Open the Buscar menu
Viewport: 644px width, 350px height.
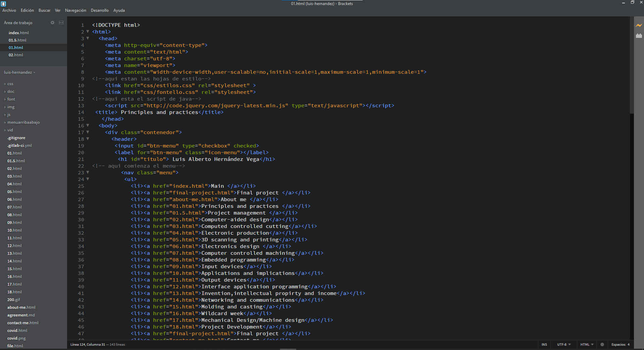(x=44, y=10)
